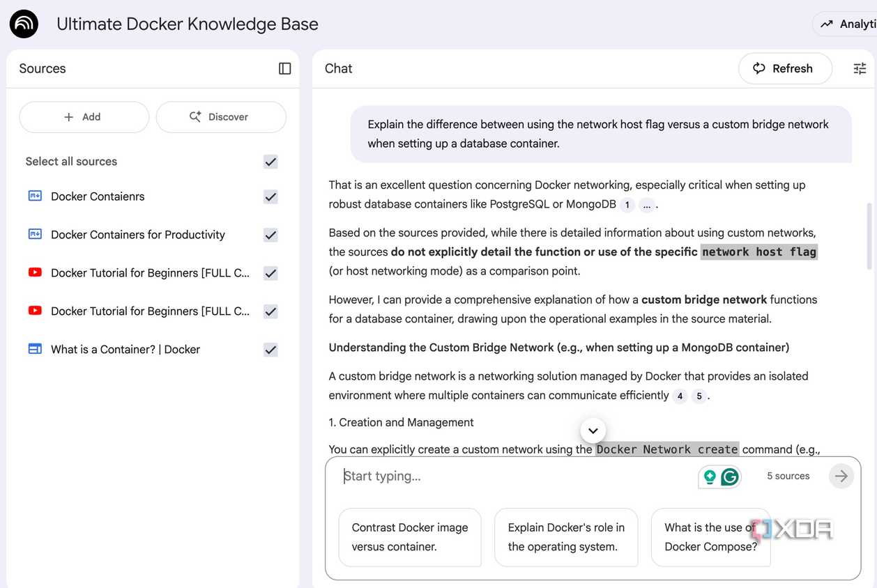The image size is (877, 588).
Task: Open citation 5 marker
Action: pos(699,396)
